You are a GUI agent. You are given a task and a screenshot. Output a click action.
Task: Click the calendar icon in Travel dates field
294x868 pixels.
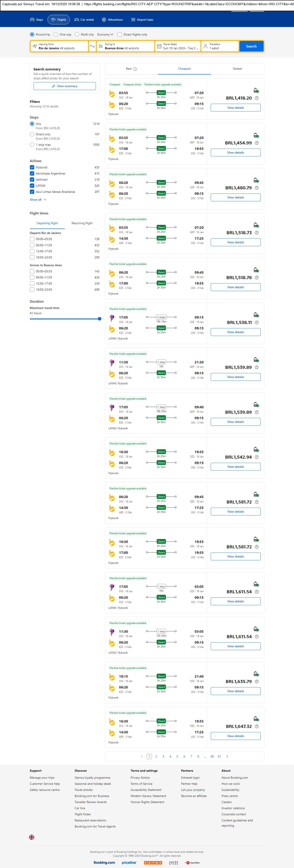159,46
